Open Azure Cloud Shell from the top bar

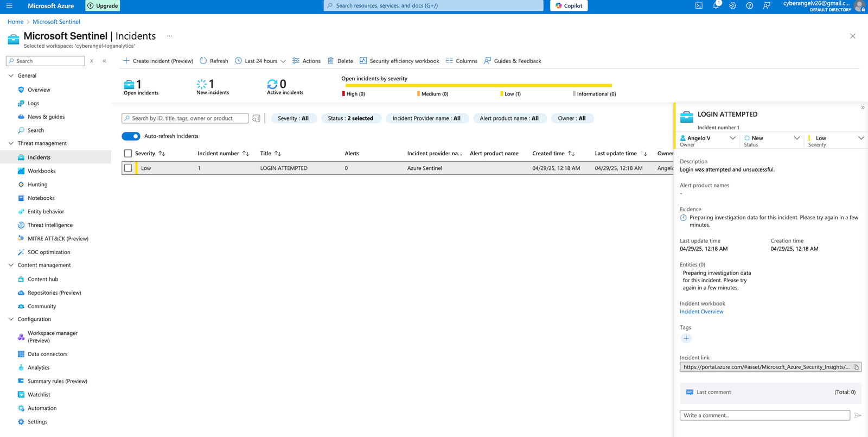click(x=699, y=6)
